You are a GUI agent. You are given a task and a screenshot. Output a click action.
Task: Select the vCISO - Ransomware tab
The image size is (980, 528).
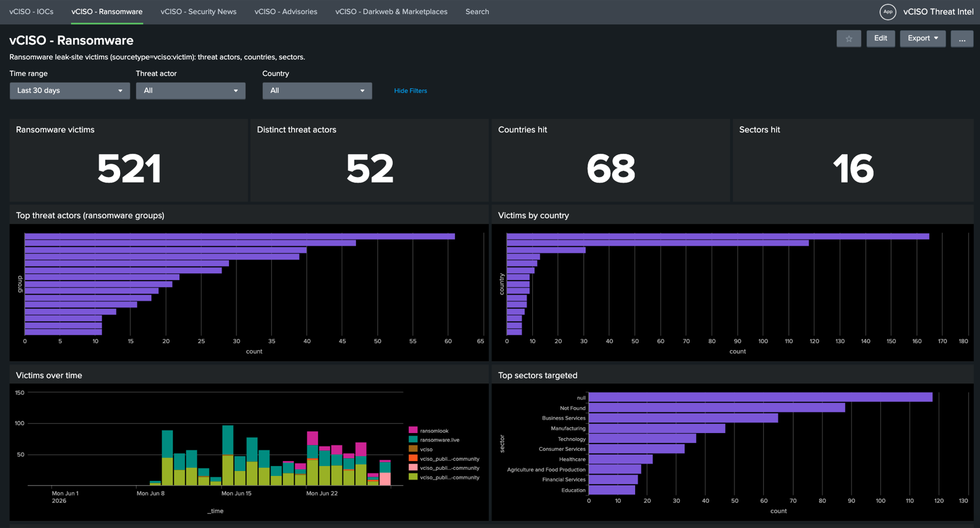pos(107,12)
